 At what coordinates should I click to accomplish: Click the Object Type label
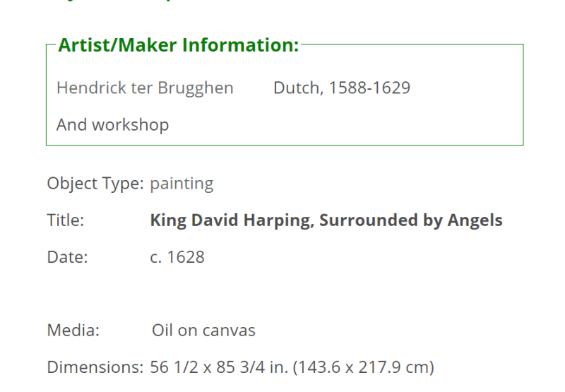coord(95,184)
